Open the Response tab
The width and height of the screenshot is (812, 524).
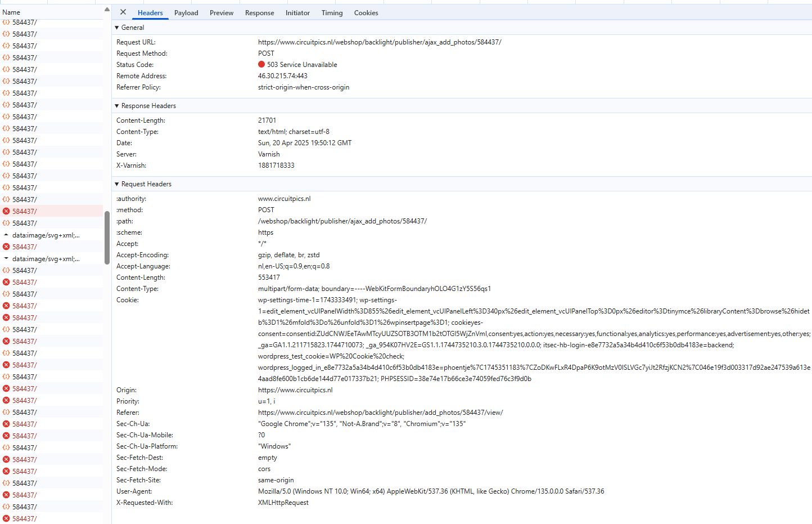pos(259,13)
